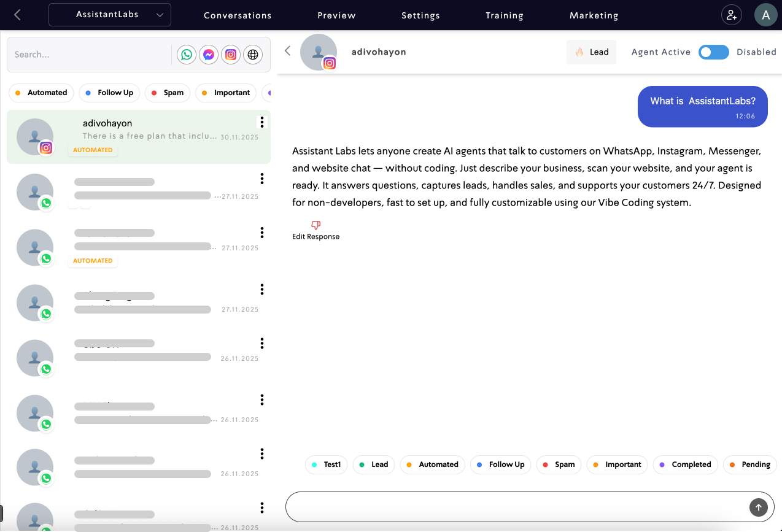
Task: Open the add-user icon in the top bar
Action: click(731, 15)
